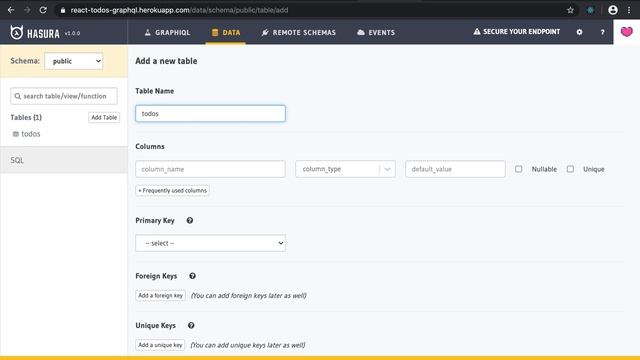
Task: Open the GraphiQL tab
Action: point(167,32)
